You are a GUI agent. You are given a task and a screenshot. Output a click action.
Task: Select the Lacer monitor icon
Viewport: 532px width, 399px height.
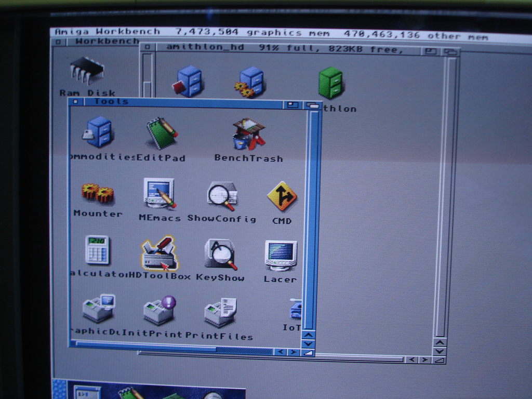[x=281, y=256]
